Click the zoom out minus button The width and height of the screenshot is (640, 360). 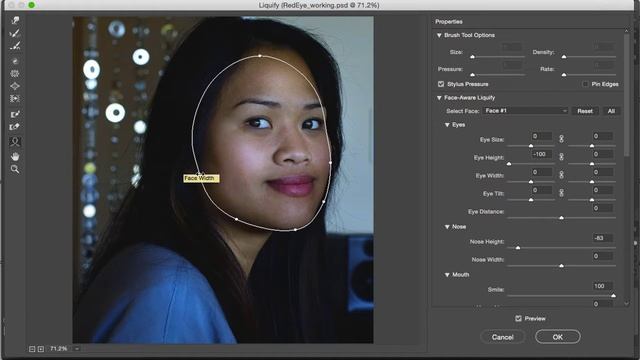(x=32, y=349)
